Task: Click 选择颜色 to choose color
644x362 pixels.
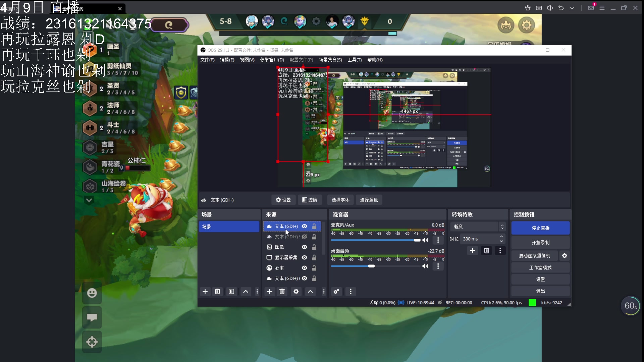Action: coord(369,200)
